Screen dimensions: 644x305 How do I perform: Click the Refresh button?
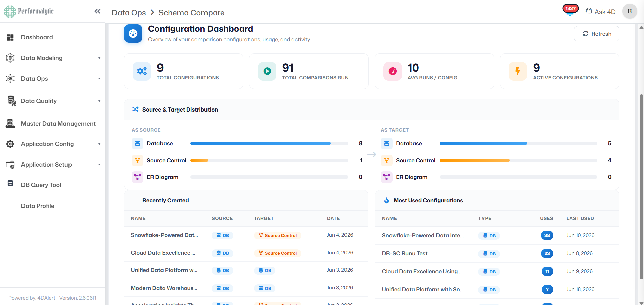[x=597, y=34]
